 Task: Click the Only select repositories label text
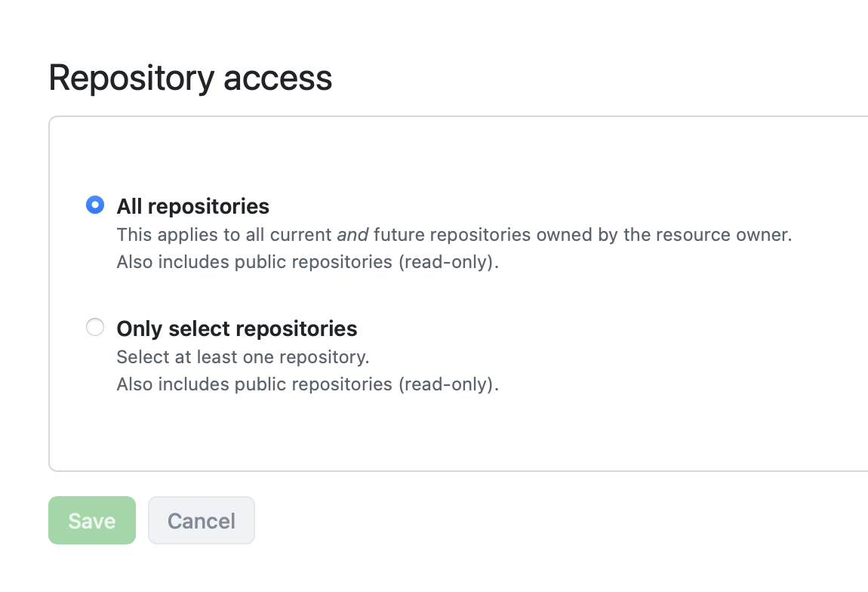coord(236,328)
